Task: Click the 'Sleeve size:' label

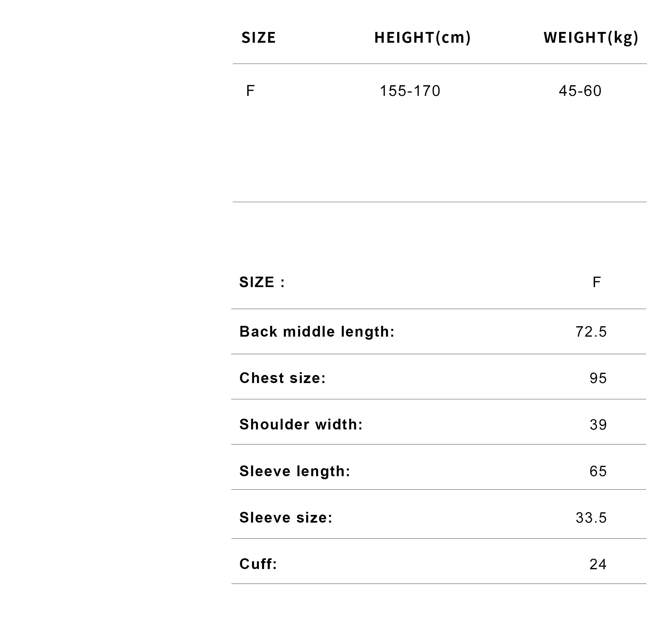Action: (286, 518)
